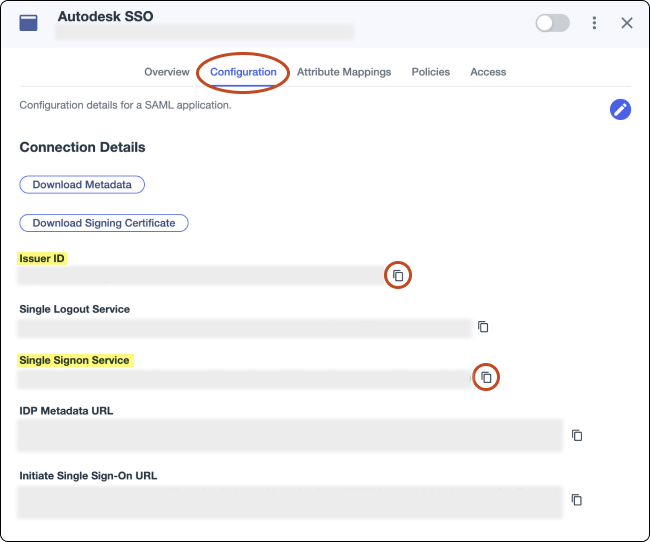Click the Download Metadata button
The height and width of the screenshot is (542, 650).
pyautogui.click(x=82, y=185)
